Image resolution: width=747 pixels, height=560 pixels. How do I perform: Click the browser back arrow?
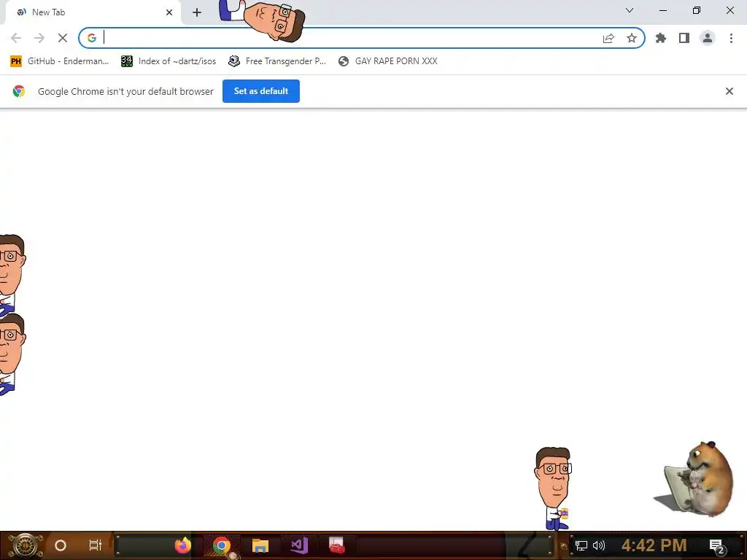point(16,38)
